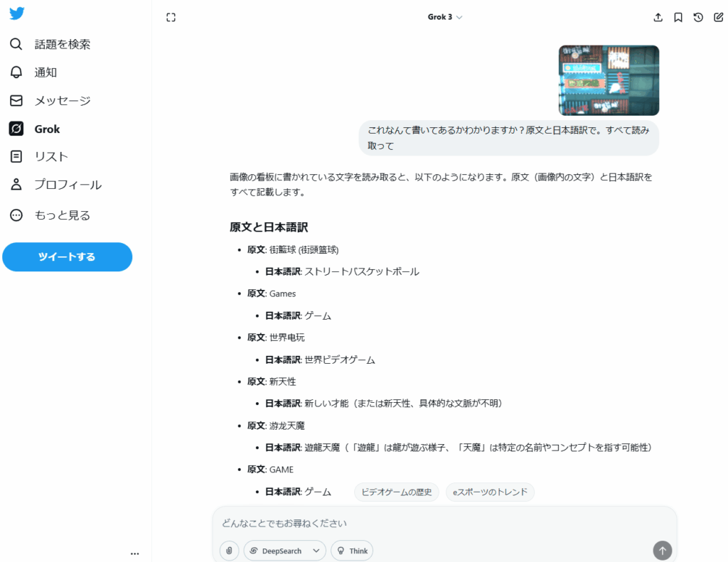Start new chat with compose icon
728x562 pixels.
point(718,17)
